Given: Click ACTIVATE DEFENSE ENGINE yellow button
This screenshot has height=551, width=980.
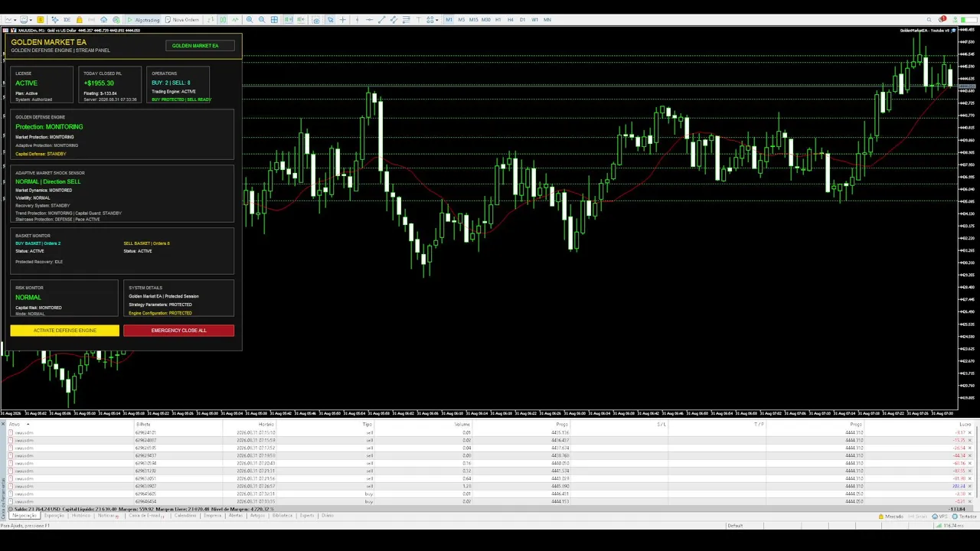Looking at the screenshot, I should 65,331.
